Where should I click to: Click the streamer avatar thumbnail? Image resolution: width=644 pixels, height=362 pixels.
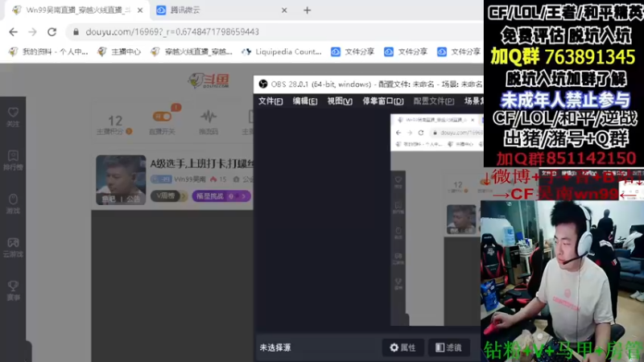[x=121, y=179]
